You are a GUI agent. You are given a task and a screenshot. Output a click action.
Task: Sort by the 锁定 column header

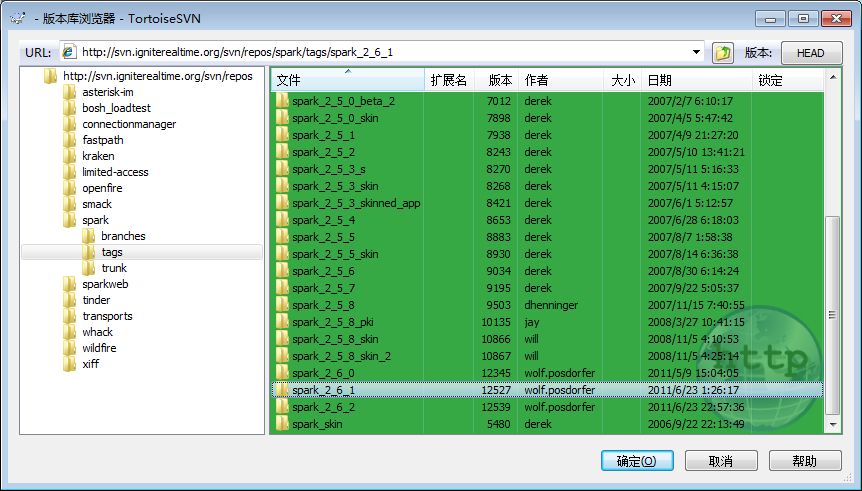(788, 80)
